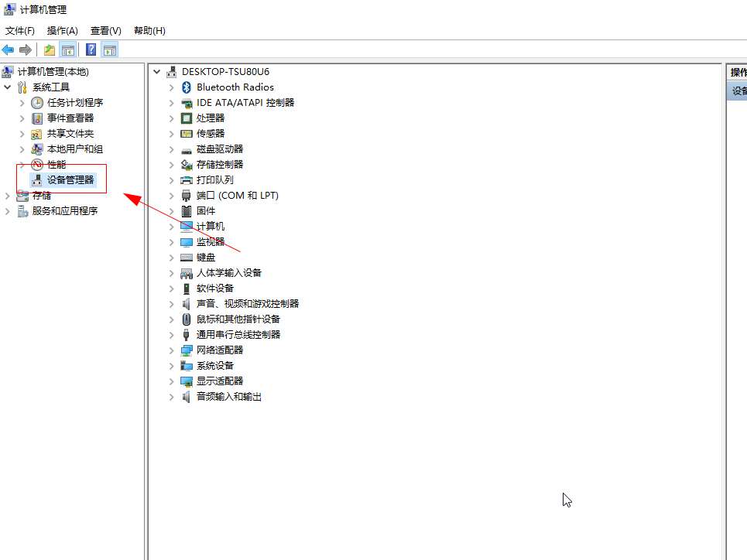Select the 系统设备 device category
Image resolution: width=747 pixels, height=560 pixels.
click(215, 366)
